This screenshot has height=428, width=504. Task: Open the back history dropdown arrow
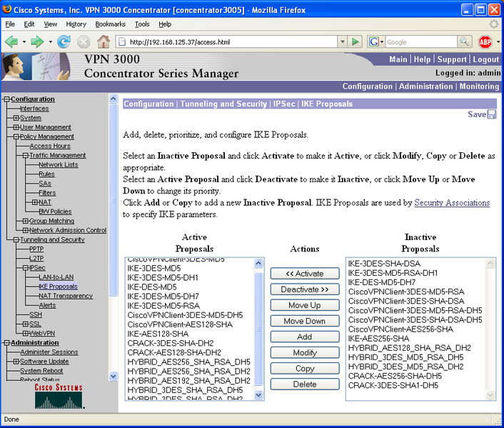coord(24,42)
